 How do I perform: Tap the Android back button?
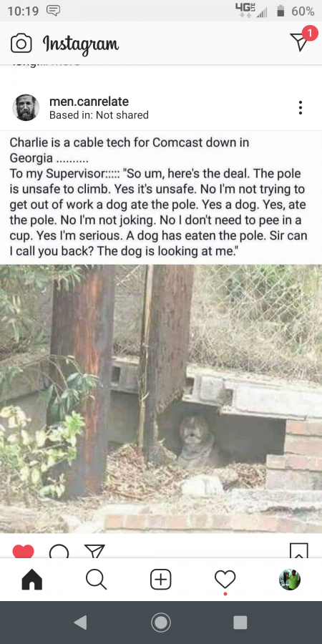tap(80, 623)
